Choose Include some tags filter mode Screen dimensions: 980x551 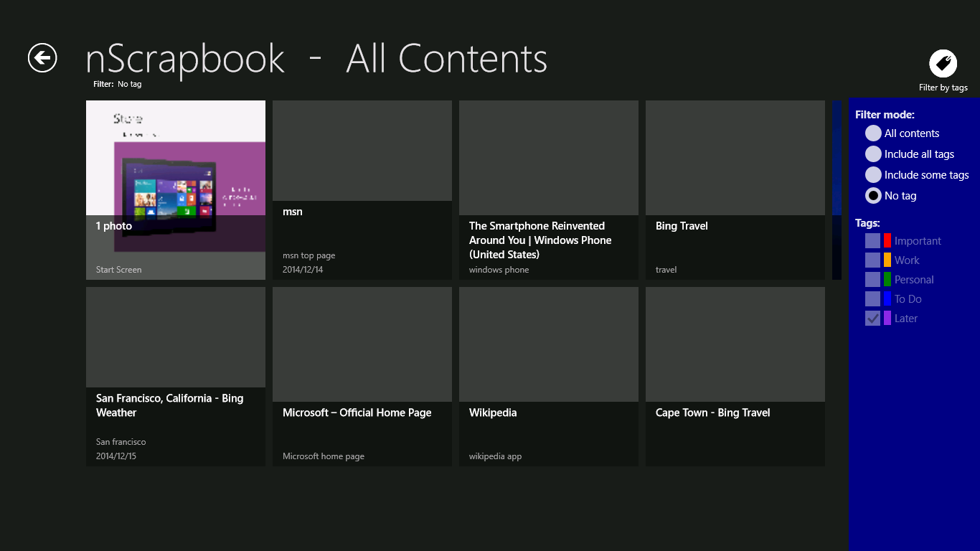873,175
